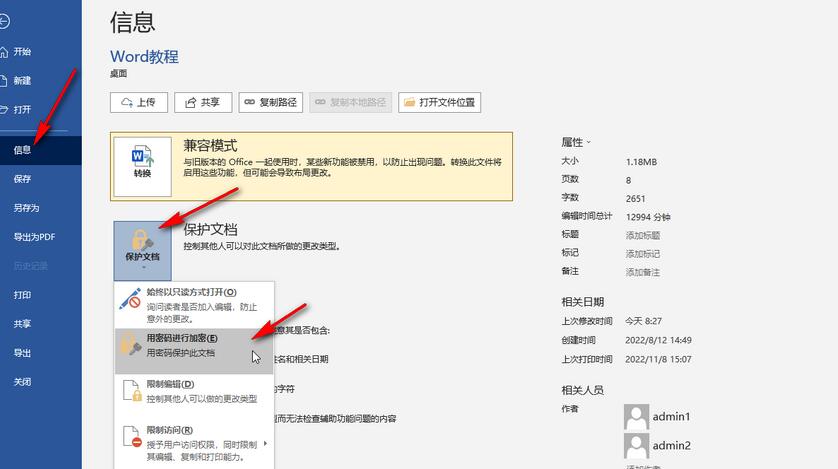This screenshot has height=469, width=838.
Task: Open 打印 from the sidebar
Action: pos(22,295)
